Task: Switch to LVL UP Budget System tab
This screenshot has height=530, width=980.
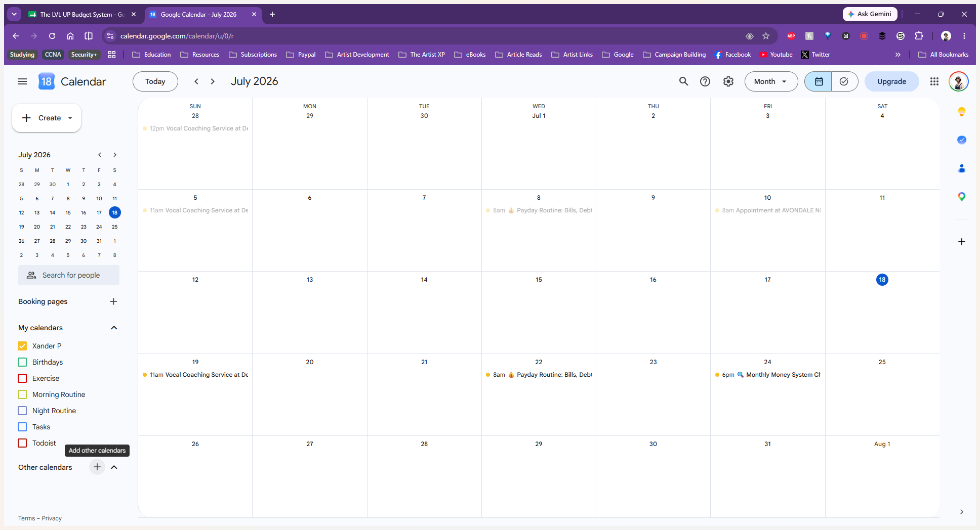Action: tap(82, 14)
